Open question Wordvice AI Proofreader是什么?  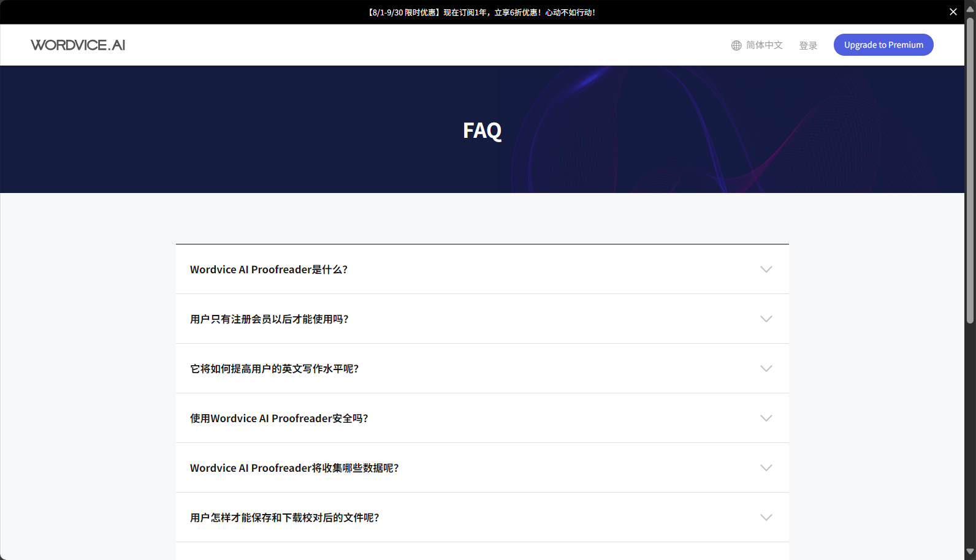click(482, 270)
